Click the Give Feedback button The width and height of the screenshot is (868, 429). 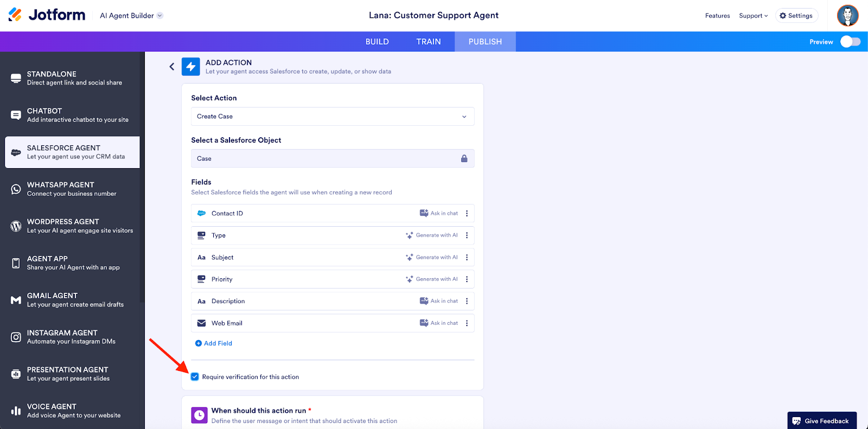[x=821, y=421]
